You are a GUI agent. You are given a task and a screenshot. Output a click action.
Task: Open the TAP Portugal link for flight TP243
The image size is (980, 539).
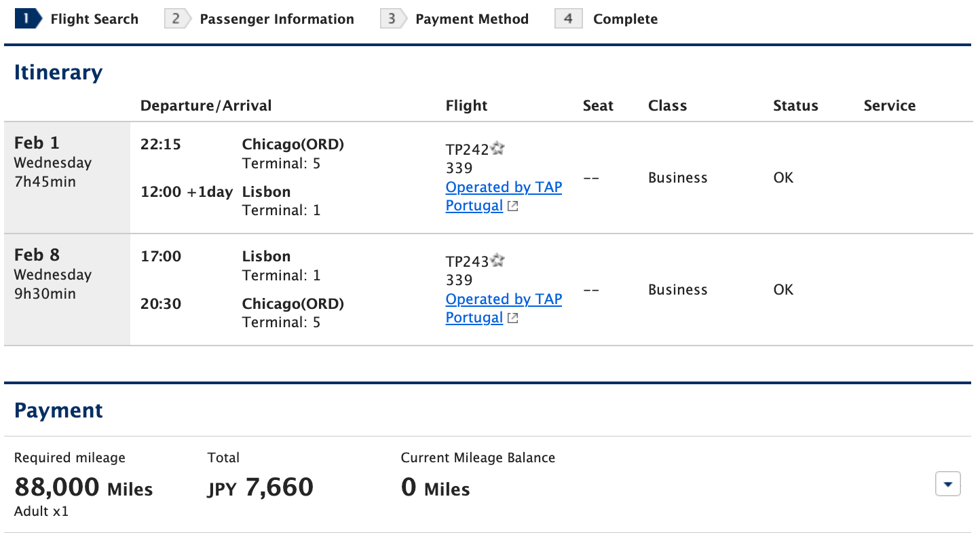click(x=504, y=308)
